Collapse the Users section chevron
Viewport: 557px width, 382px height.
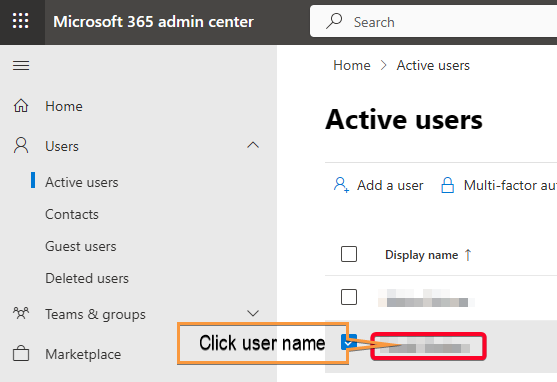253,145
